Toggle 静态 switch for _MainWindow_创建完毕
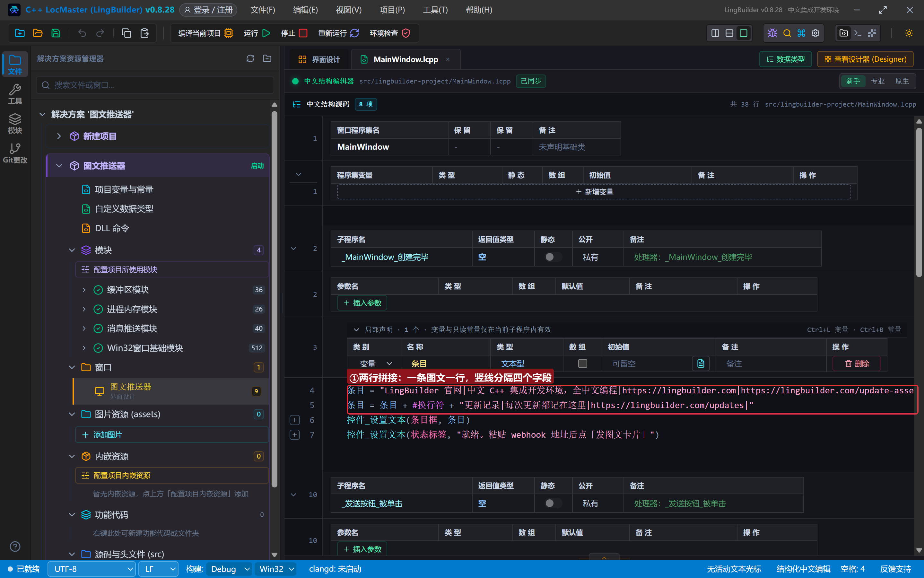The height and width of the screenshot is (578, 924). (x=553, y=257)
